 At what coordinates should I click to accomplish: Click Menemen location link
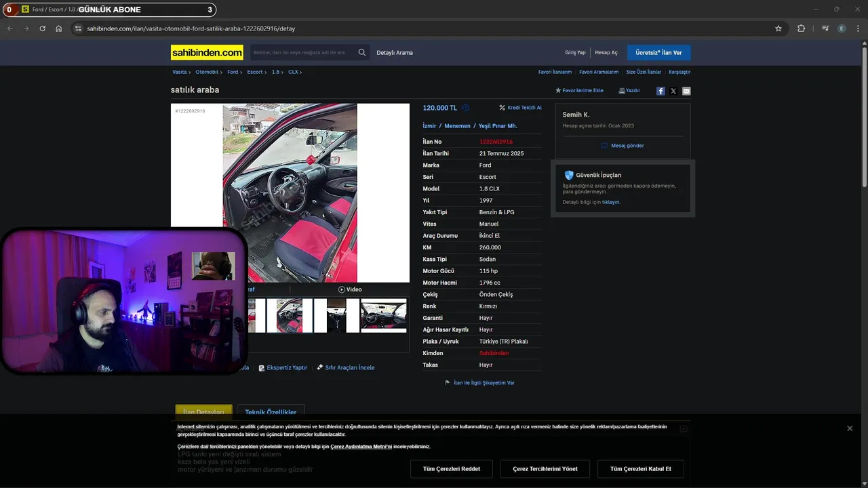point(457,126)
